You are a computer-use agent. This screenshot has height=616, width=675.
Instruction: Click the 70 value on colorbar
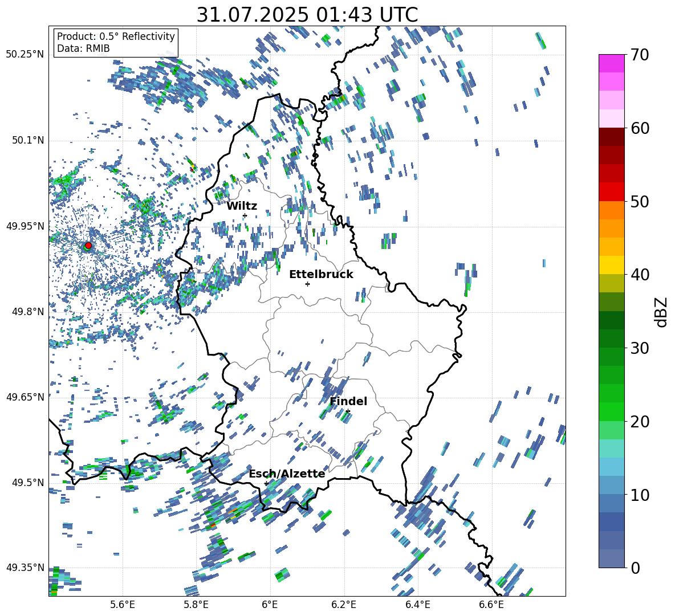[x=640, y=55]
